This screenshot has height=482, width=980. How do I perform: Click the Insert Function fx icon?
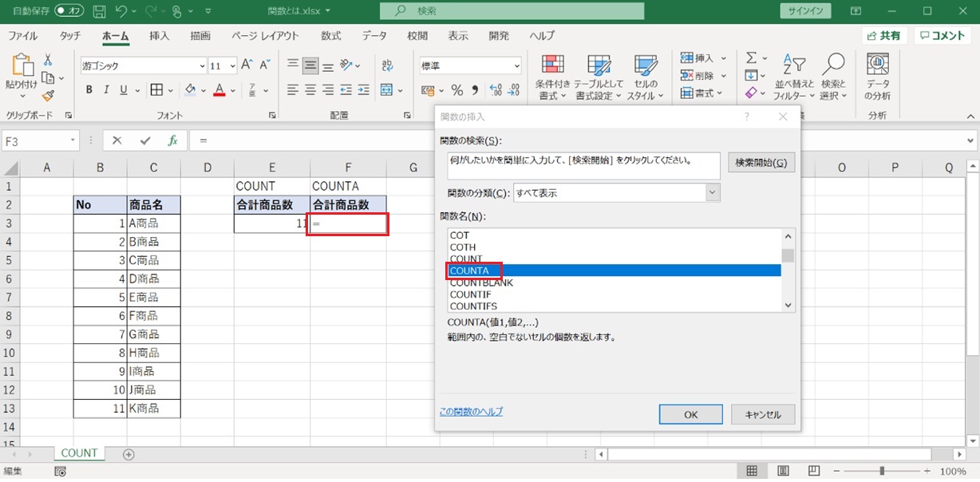pyautogui.click(x=172, y=140)
